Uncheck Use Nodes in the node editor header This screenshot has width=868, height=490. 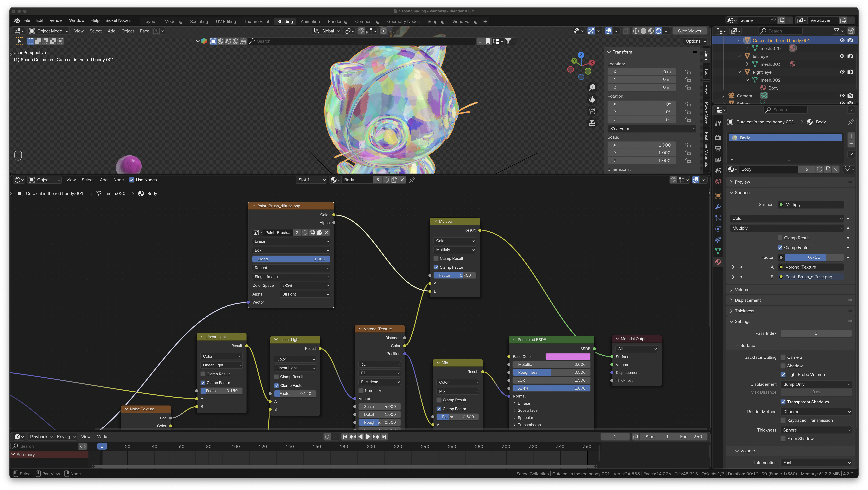[x=132, y=180]
